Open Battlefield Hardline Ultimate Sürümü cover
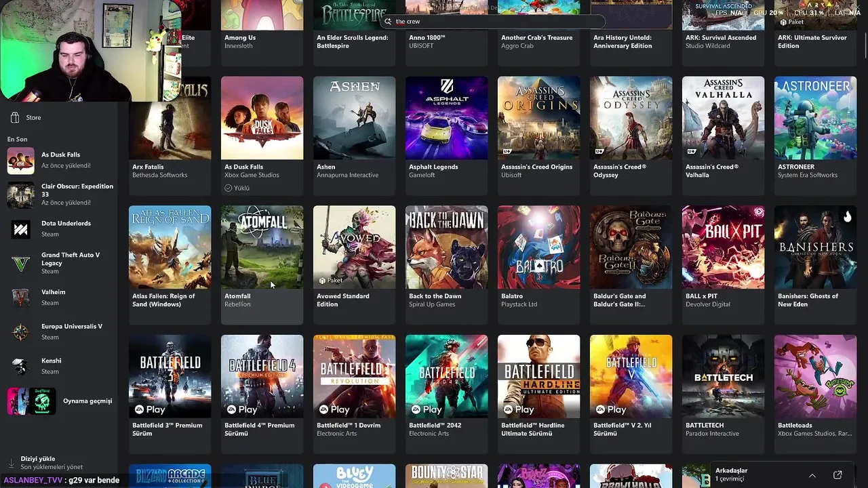The height and width of the screenshot is (488, 868). coord(538,377)
